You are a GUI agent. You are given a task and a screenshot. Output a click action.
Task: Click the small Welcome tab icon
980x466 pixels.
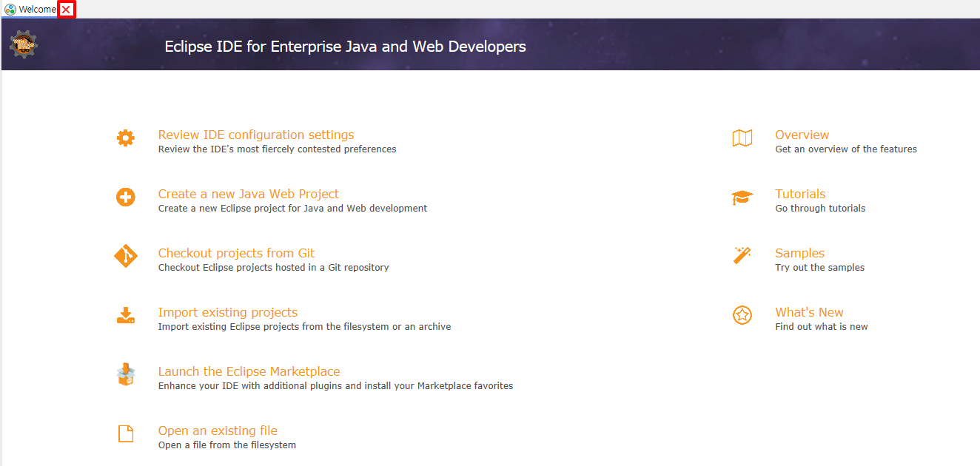[x=10, y=9]
